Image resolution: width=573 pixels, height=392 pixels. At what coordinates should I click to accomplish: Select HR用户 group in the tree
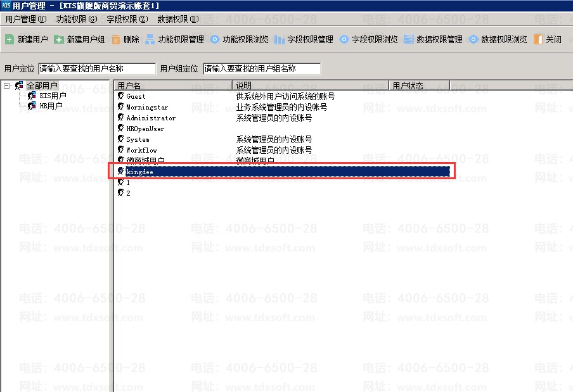pos(51,106)
